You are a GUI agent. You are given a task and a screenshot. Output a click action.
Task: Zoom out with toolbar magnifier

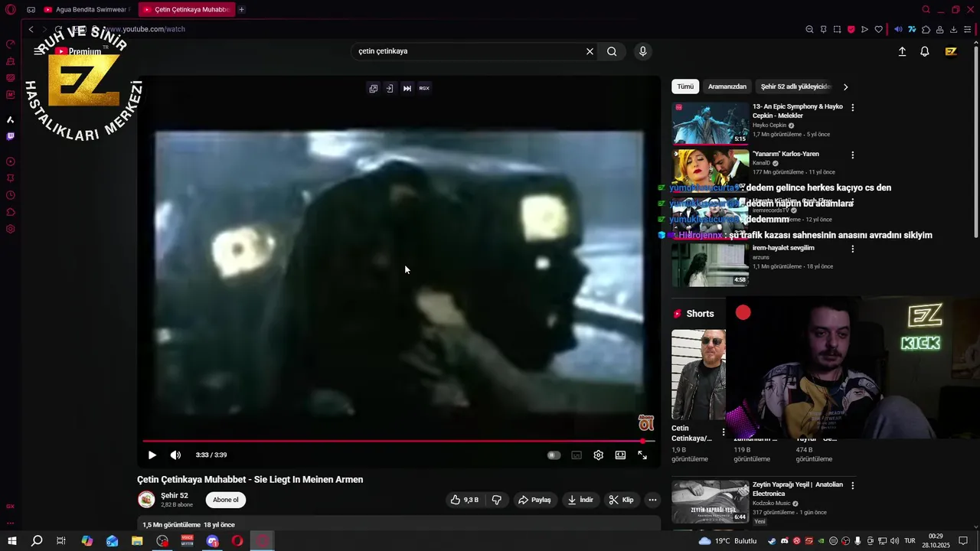click(x=809, y=29)
